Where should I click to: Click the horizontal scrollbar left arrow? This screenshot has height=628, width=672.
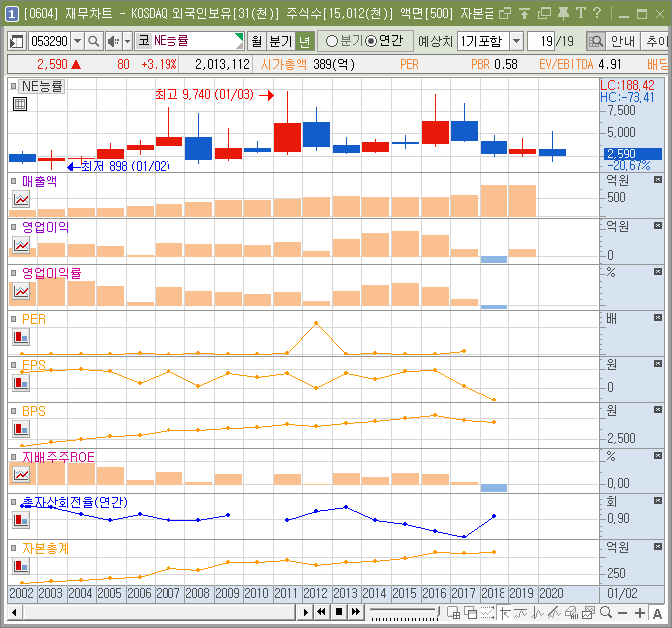point(14,612)
